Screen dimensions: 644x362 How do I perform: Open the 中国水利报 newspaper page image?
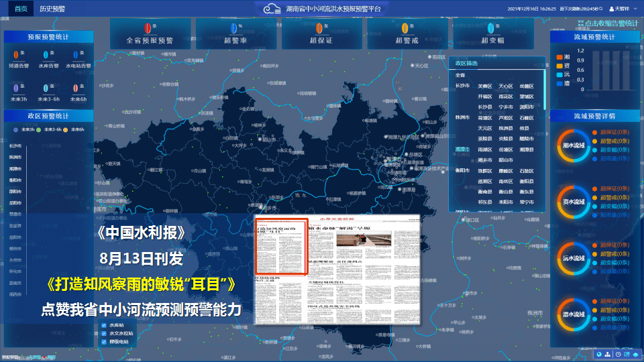click(x=337, y=269)
